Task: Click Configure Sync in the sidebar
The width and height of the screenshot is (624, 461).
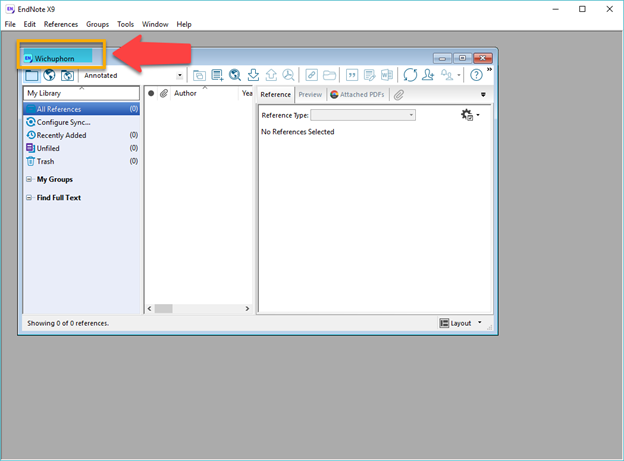Action: tap(63, 122)
